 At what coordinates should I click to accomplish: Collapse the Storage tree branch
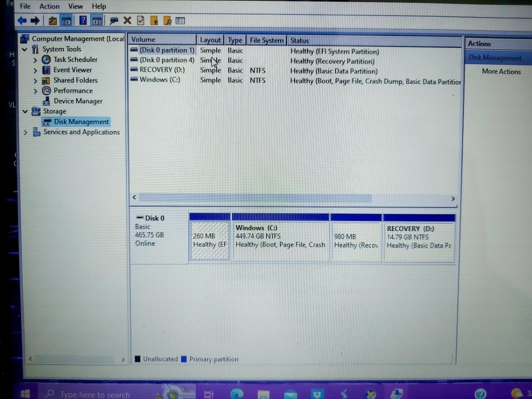point(25,111)
